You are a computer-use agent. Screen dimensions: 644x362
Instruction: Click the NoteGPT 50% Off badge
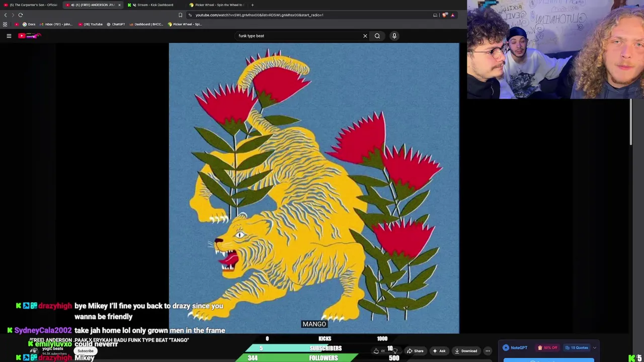(x=547, y=348)
